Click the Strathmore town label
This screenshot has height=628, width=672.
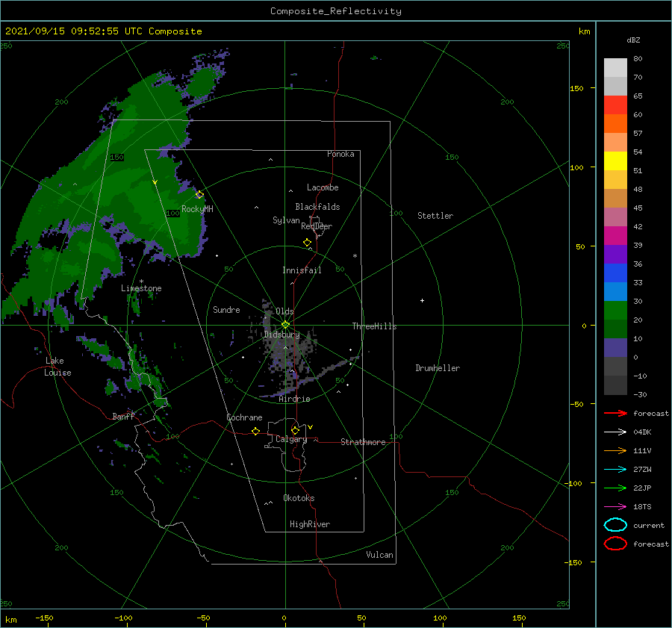tap(363, 442)
